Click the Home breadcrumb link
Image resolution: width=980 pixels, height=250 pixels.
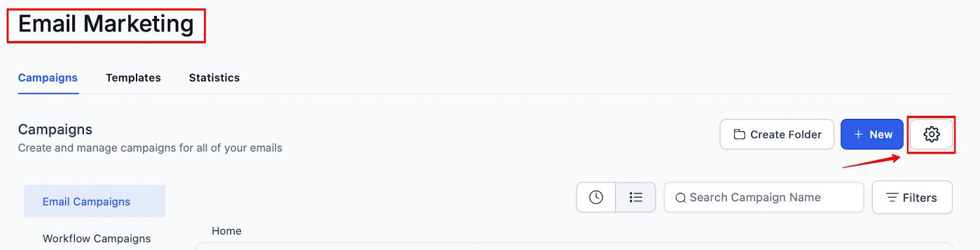coord(227,231)
